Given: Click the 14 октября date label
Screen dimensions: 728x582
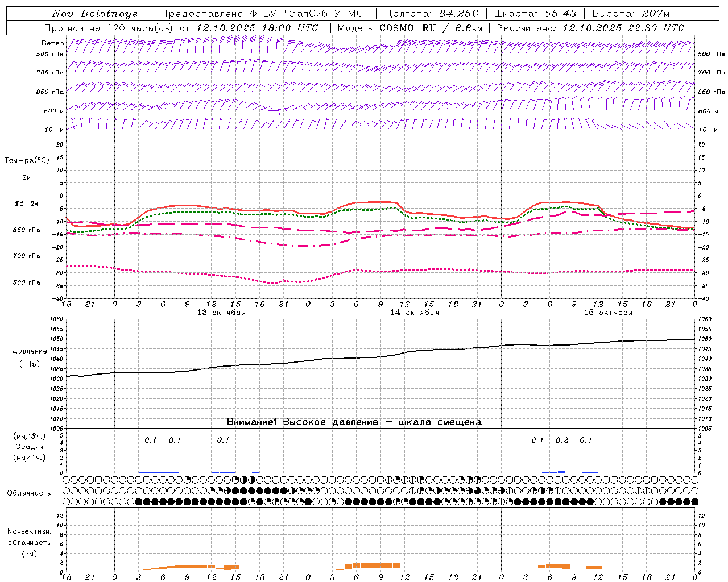Looking at the screenshot, I should [x=415, y=313].
